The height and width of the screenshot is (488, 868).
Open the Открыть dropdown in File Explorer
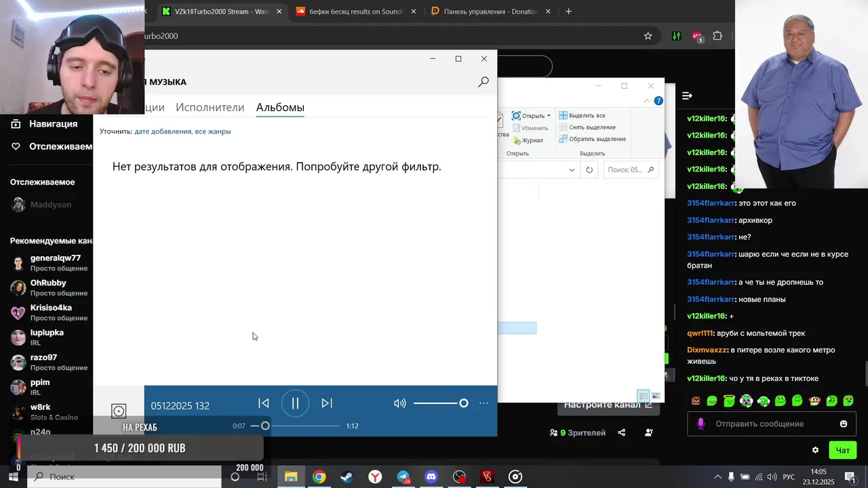(x=532, y=116)
